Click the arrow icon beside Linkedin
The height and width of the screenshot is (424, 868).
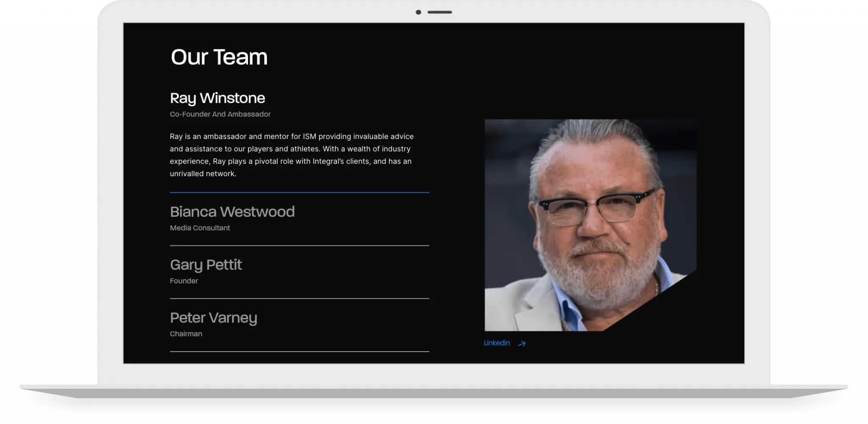(522, 344)
